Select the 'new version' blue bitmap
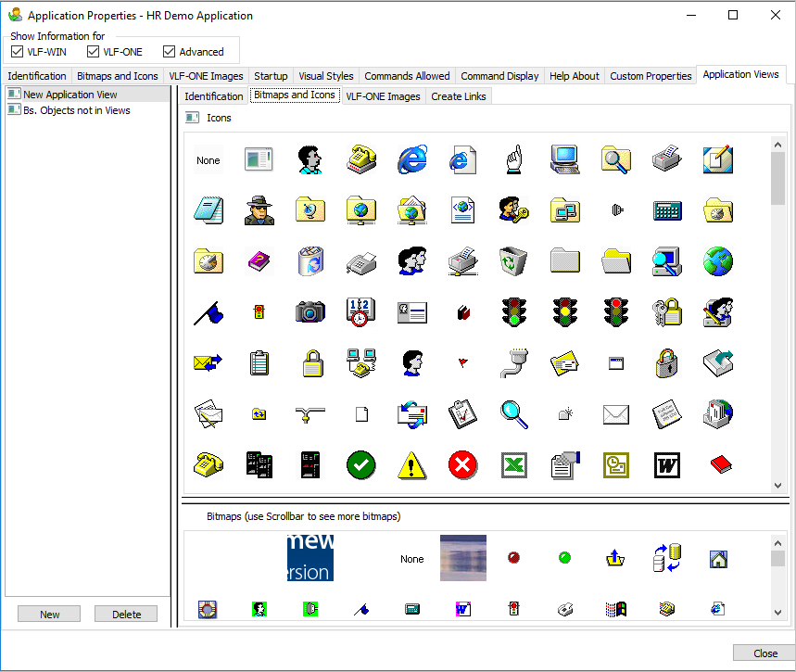 click(310, 558)
